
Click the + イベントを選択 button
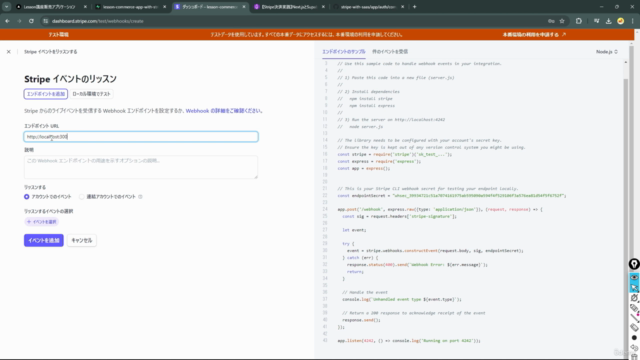42,222
